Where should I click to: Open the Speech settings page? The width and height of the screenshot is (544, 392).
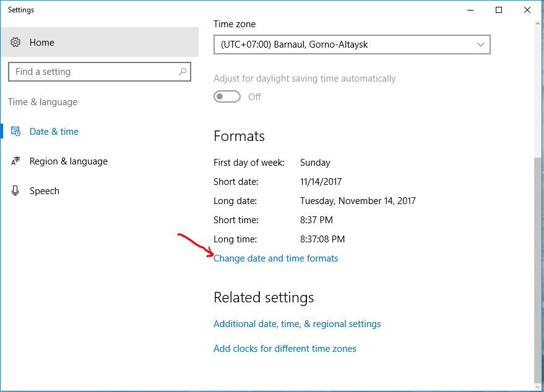click(x=45, y=191)
